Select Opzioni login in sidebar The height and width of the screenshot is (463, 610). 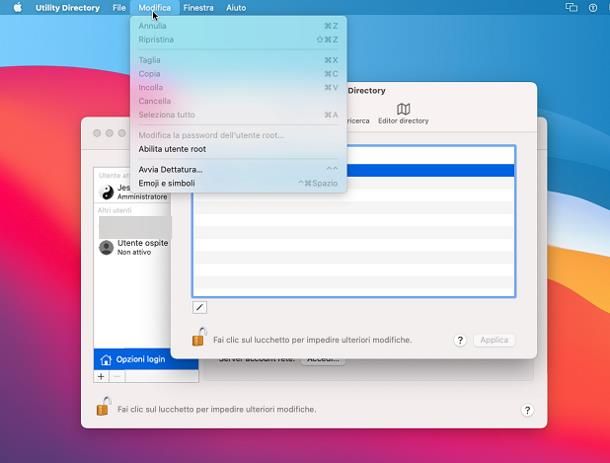(x=146, y=359)
